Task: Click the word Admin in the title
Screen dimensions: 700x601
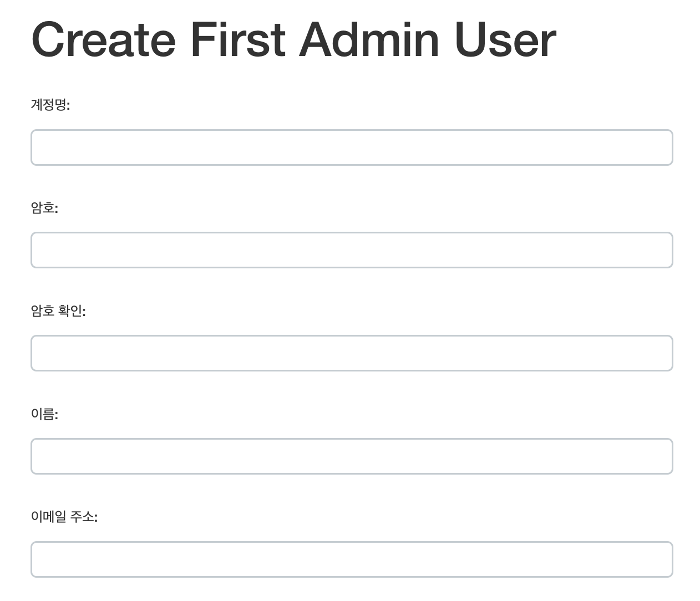Action: pos(369,39)
